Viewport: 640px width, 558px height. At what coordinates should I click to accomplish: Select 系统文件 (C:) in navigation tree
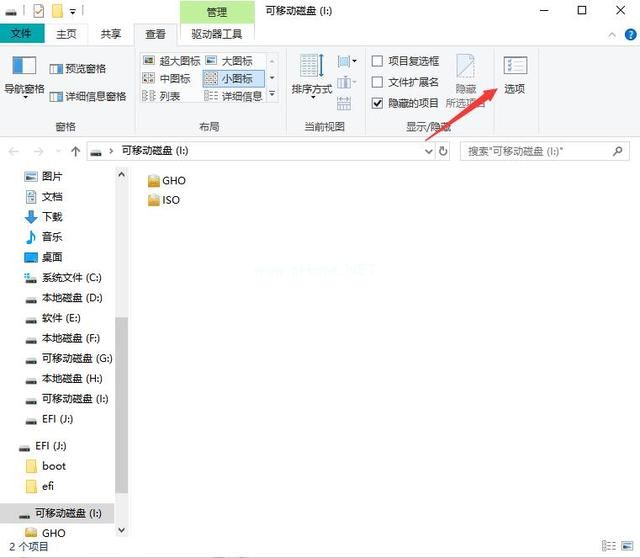click(70, 277)
